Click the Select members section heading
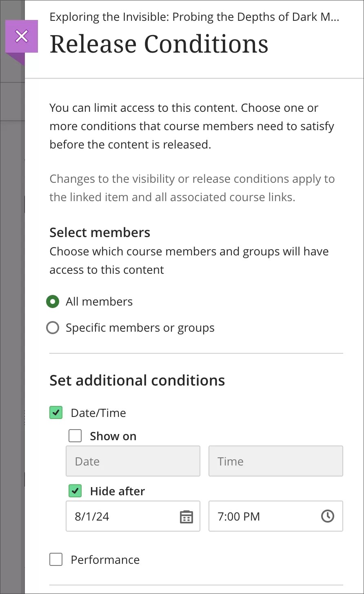 pyautogui.click(x=100, y=232)
